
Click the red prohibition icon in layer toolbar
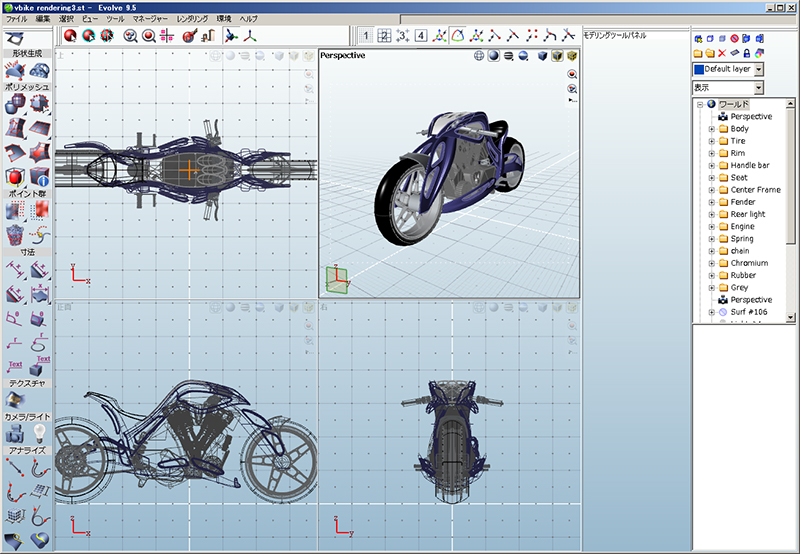pyautogui.click(x=734, y=38)
